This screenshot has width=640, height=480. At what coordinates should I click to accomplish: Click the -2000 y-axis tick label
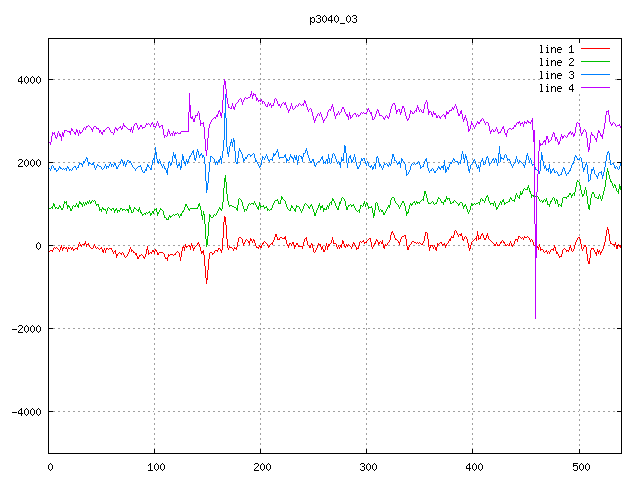(x=25, y=329)
